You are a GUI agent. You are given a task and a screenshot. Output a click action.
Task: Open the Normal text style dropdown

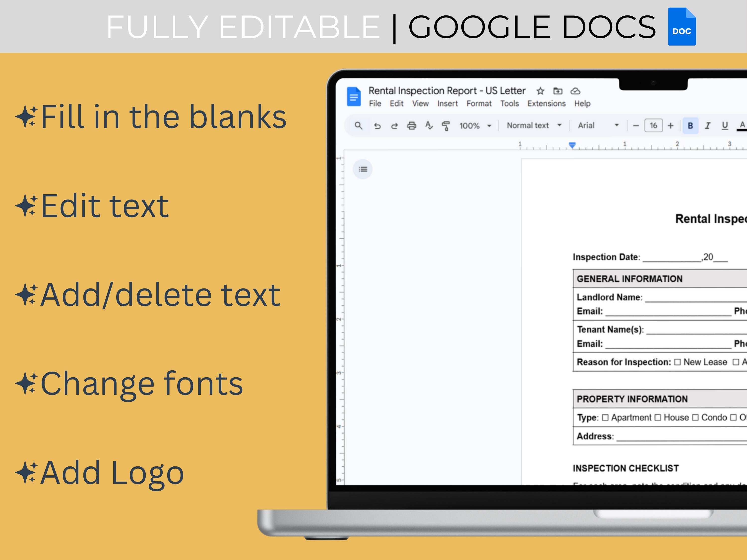pos(534,126)
